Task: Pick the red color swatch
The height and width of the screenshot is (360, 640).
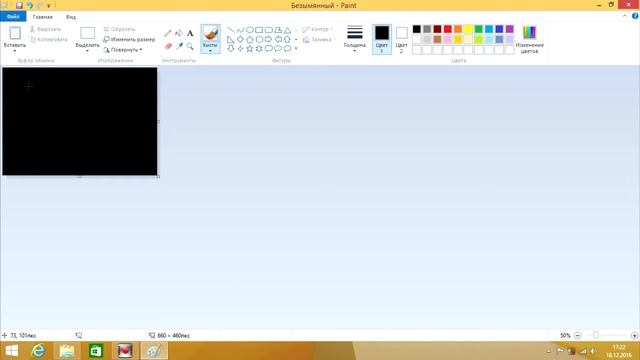Action: pos(447,29)
